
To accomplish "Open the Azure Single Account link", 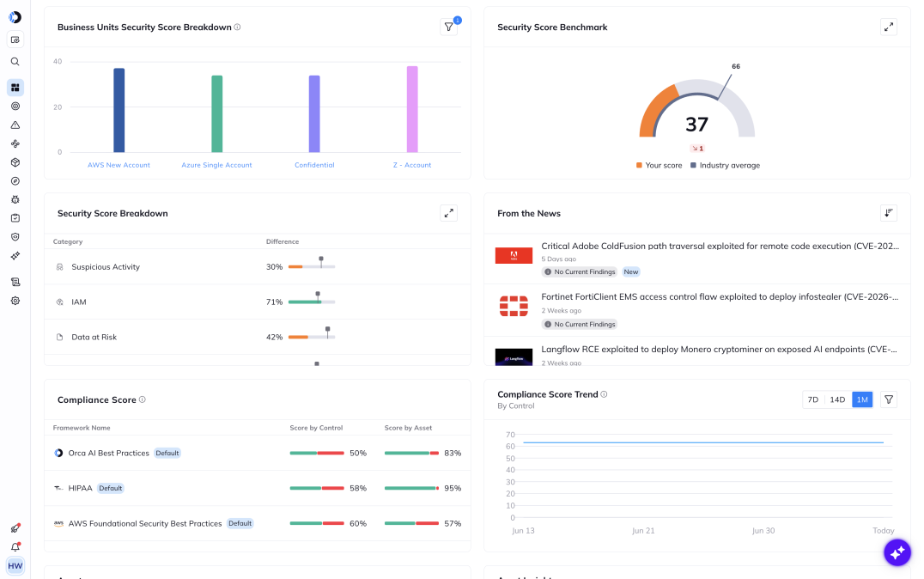I will click(x=217, y=165).
